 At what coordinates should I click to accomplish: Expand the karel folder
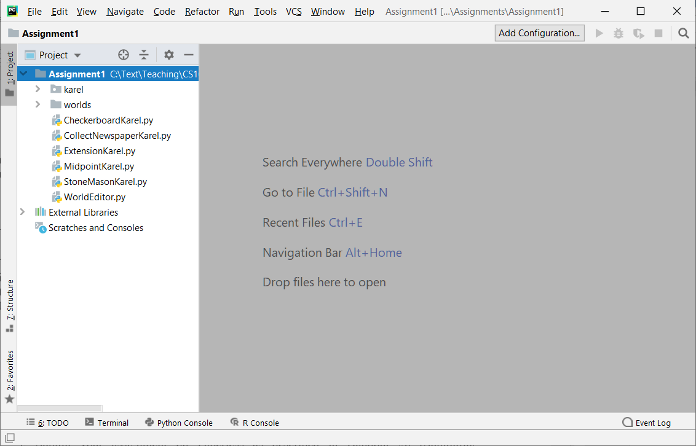(x=38, y=89)
